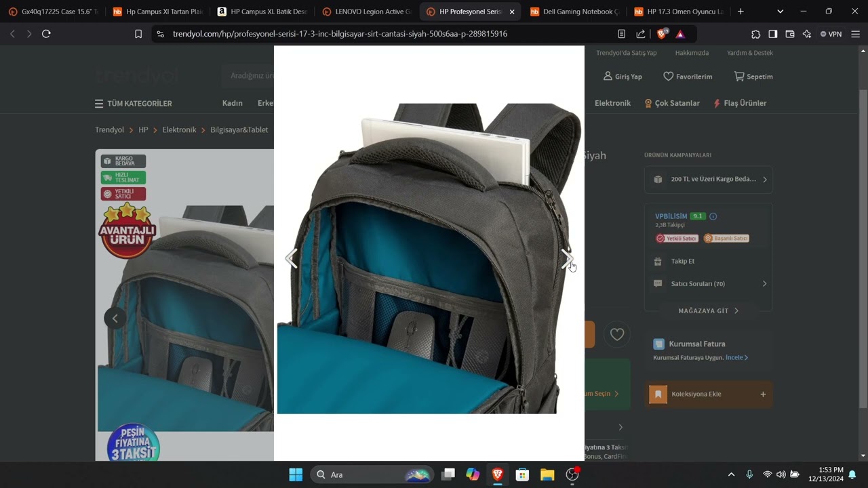
Task: Open Brave Shields lion icon
Action: [x=663, y=34]
